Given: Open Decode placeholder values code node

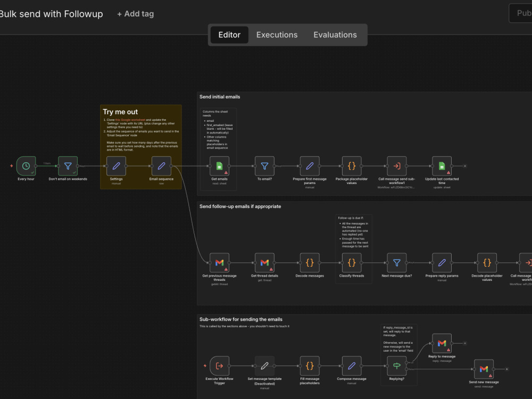Looking at the screenshot, I should tap(487, 263).
